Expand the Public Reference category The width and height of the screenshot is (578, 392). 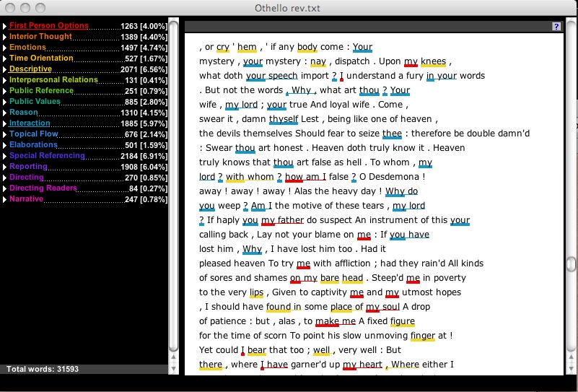coord(4,91)
